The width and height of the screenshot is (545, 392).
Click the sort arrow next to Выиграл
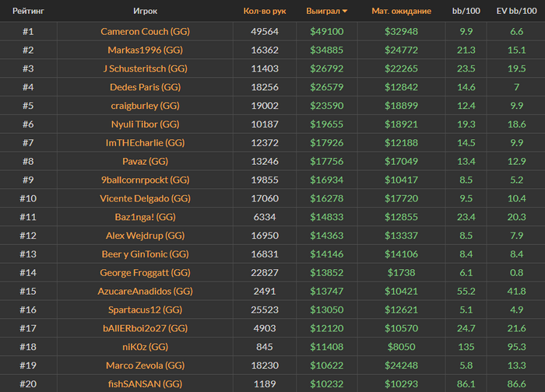click(x=345, y=12)
